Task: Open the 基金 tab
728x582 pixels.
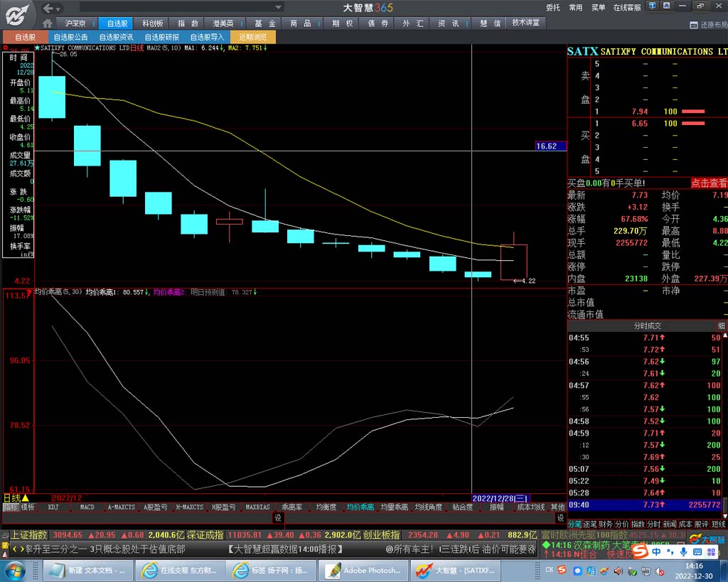Action: coord(265,23)
